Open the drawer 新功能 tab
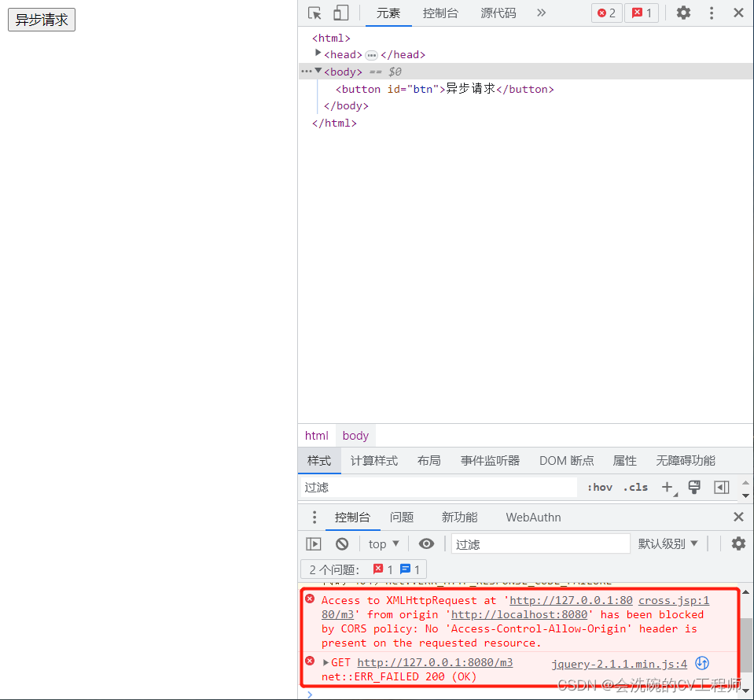754x700 pixels. (x=459, y=518)
